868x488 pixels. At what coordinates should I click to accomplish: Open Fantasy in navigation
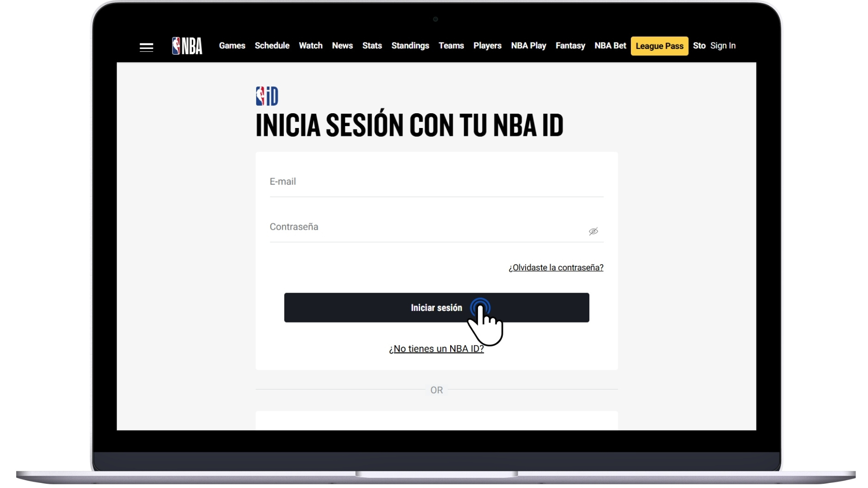tap(570, 46)
